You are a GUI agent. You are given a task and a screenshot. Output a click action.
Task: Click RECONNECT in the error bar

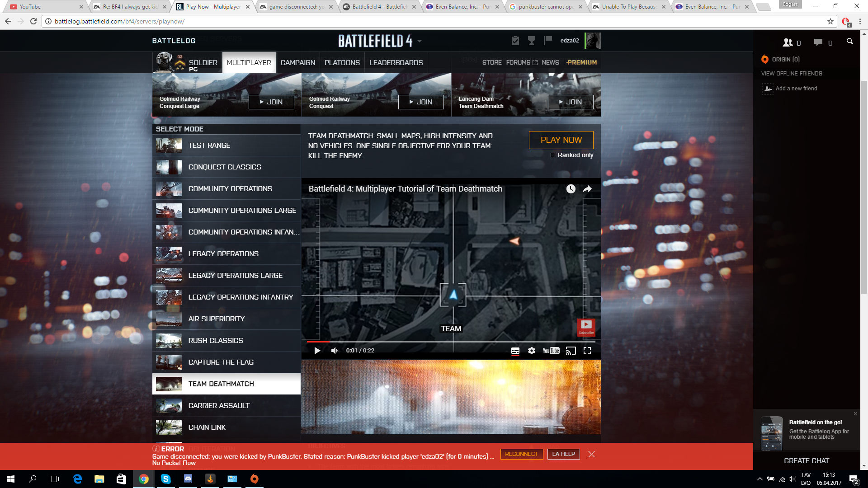coord(522,454)
